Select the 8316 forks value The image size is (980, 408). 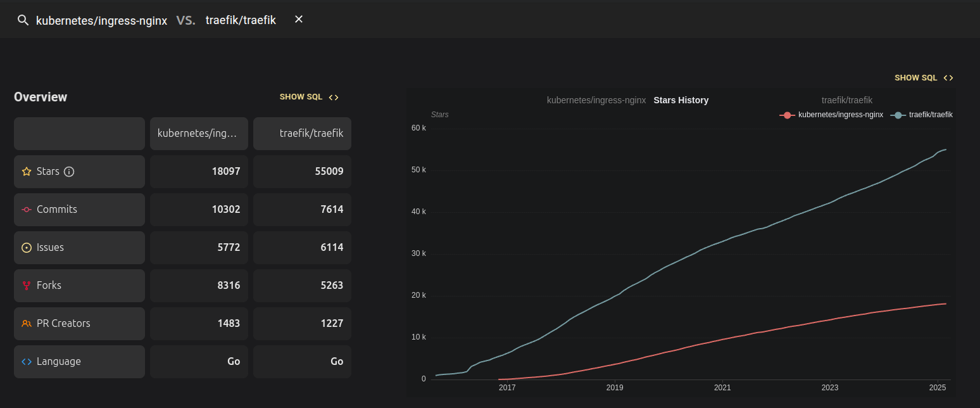pyautogui.click(x=229, y=286)
